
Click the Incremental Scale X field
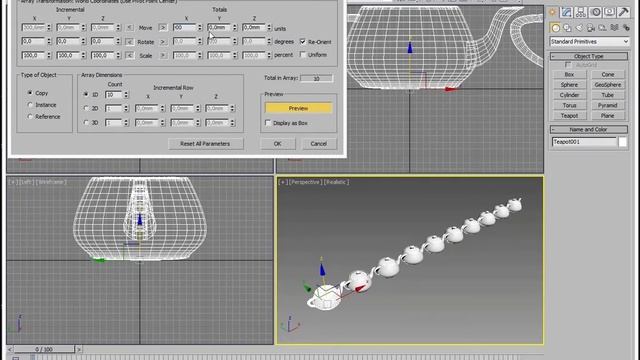(33, 55)
